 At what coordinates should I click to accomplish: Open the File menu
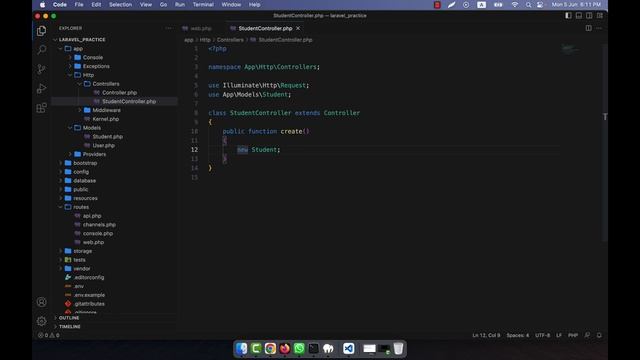tap(79, 5)
